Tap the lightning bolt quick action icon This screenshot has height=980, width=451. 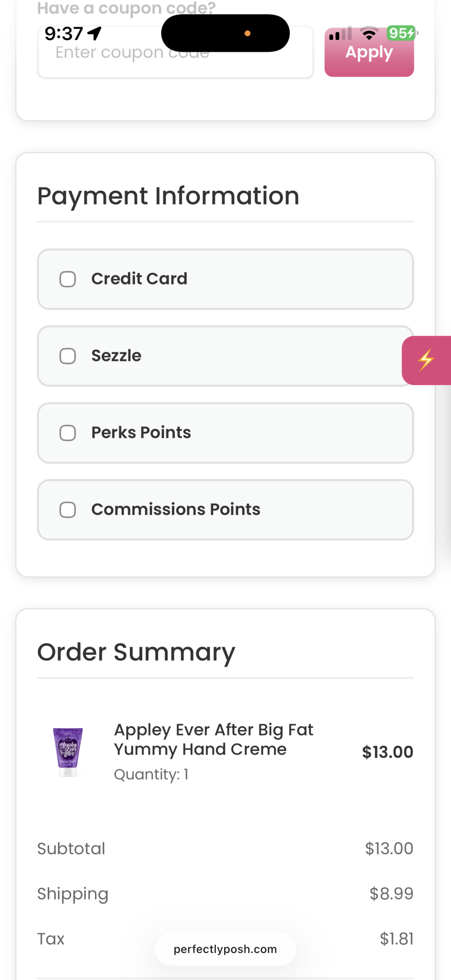(426, 360)
